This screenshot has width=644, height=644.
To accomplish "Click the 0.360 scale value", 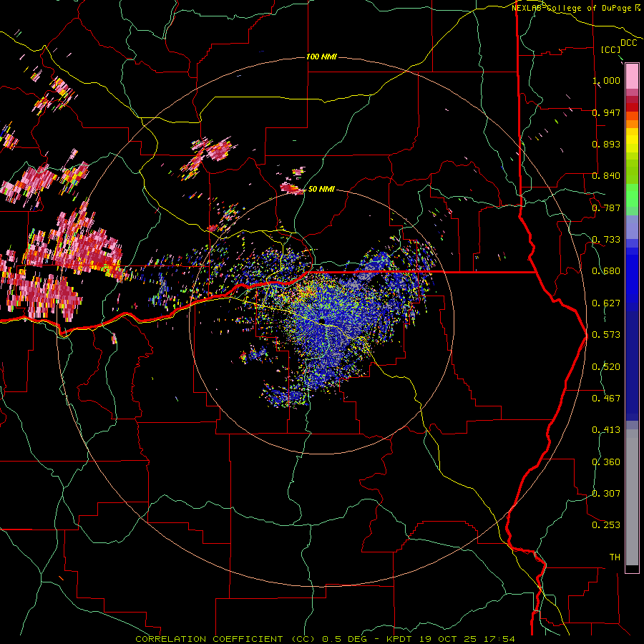I will (606, 462).
